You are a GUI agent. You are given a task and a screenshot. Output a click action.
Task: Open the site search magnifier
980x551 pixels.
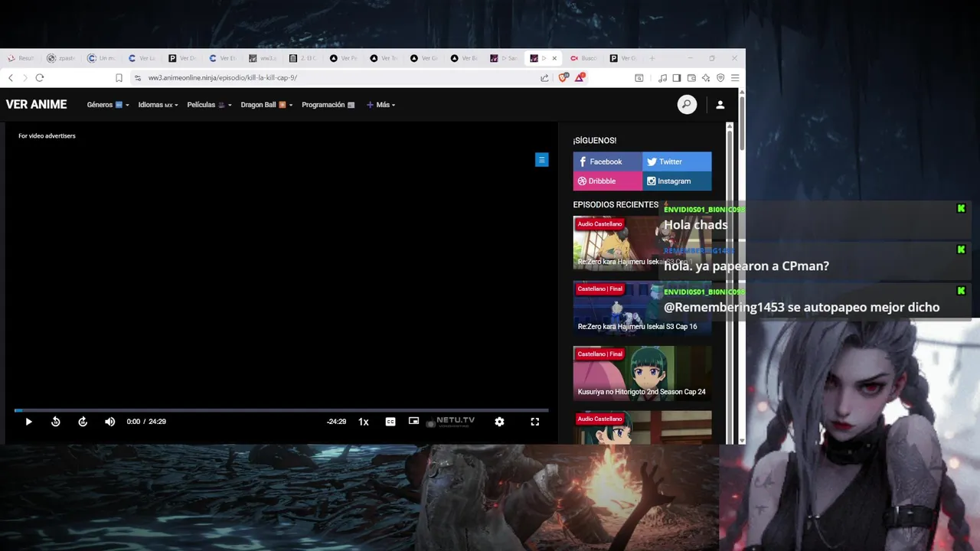pos(687,105)
